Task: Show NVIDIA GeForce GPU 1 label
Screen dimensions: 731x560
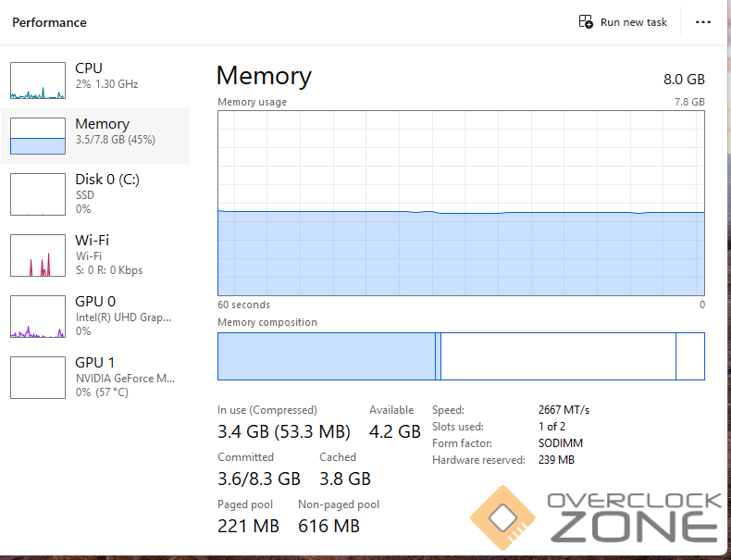Action: coord(125,378)
